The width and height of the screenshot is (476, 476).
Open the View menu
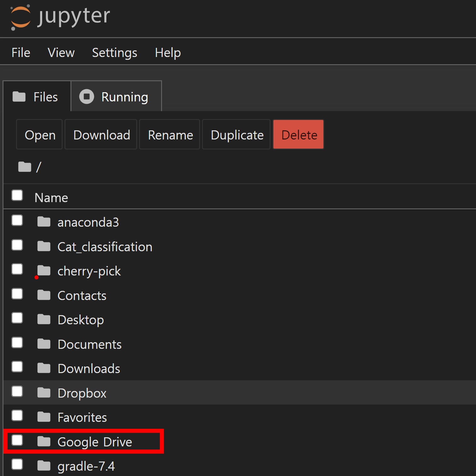61,53
